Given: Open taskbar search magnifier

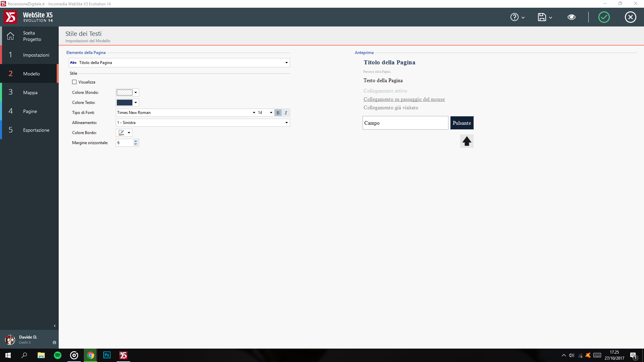Looking at the screenshot, I should (24, 355).
